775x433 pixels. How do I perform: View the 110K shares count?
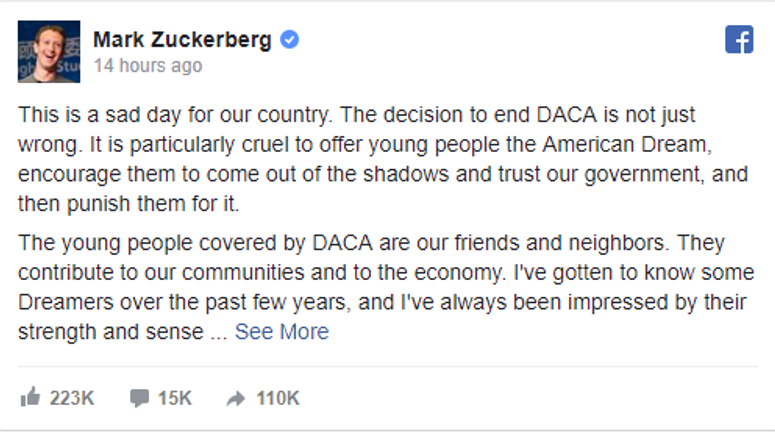(277, 398)
